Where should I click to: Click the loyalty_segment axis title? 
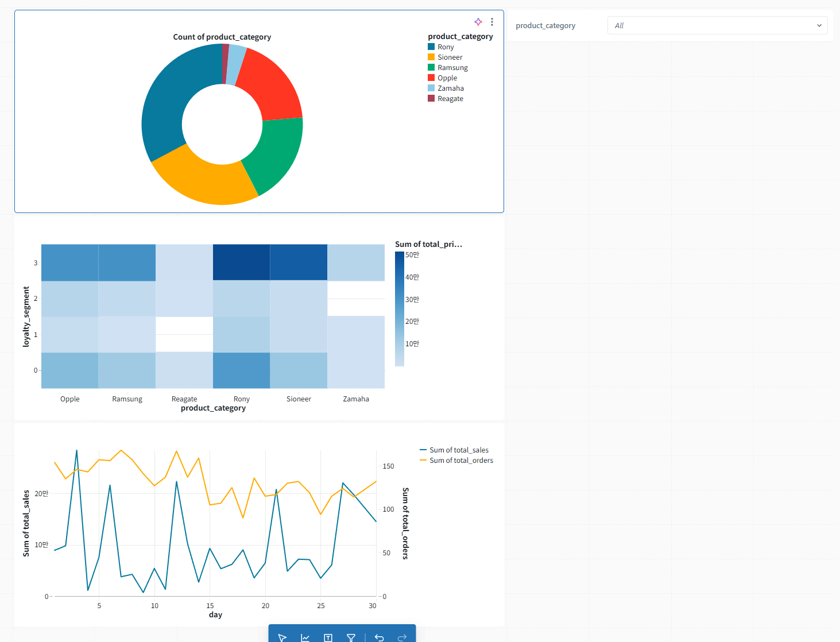pyautogui.click(x=26, y=316)
